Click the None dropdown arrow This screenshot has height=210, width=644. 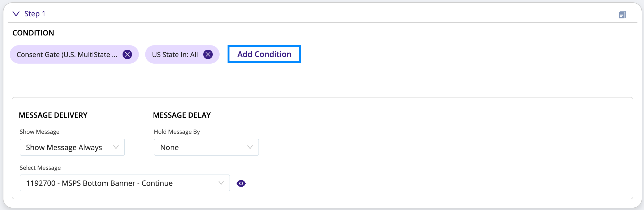click(250, 147)
